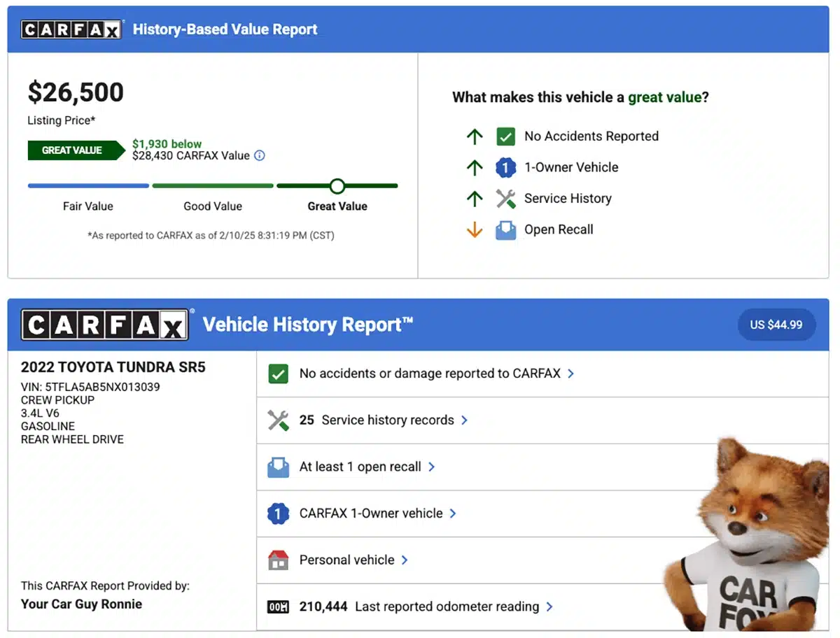The image size is (840, 638).
Task: Click the 1-Owner Vehicle text
Action: (x=571, y=167)
